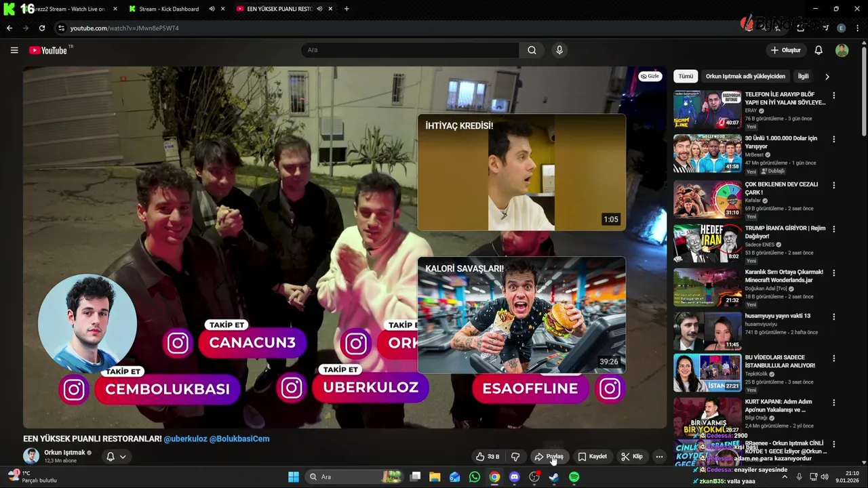Close the Kick Dashboard browser tab
The height and width of the screenshot is (488, 868).
tap(222, 9)
